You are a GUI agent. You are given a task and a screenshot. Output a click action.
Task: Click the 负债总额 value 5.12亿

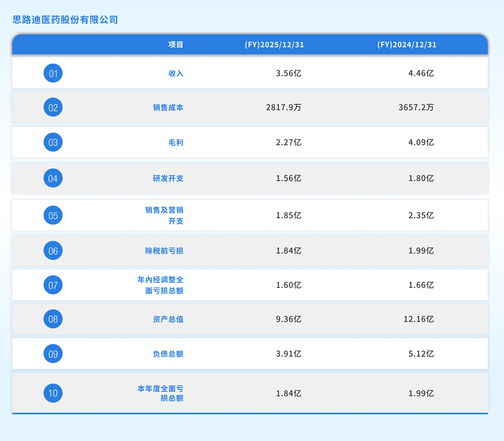[x=421, y=354]
